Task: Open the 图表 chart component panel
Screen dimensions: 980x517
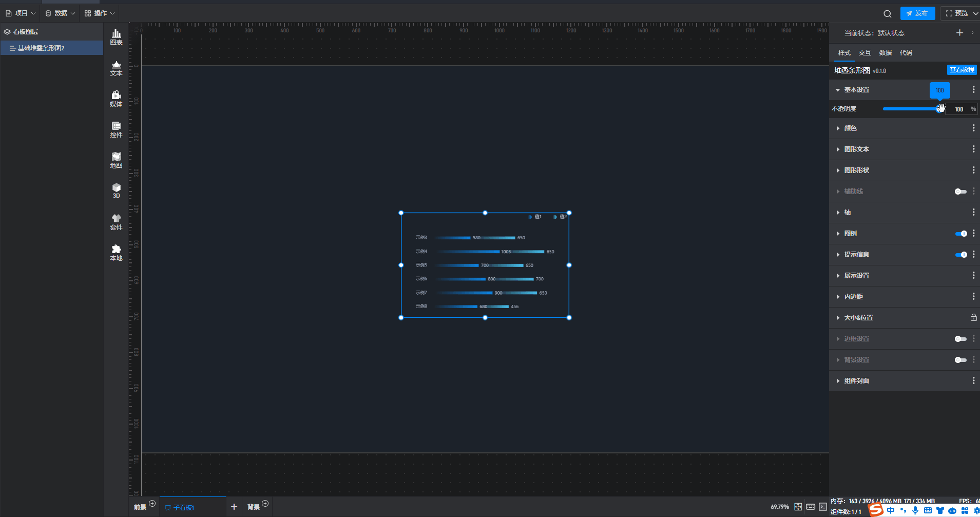Action: [x=117, y=37]
